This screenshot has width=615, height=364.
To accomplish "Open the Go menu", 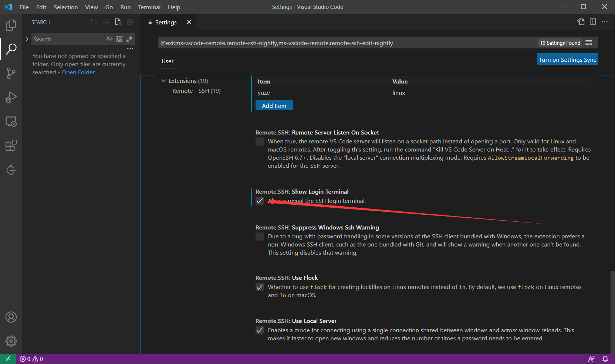I will pyautogui.click(x=109, y=7).
